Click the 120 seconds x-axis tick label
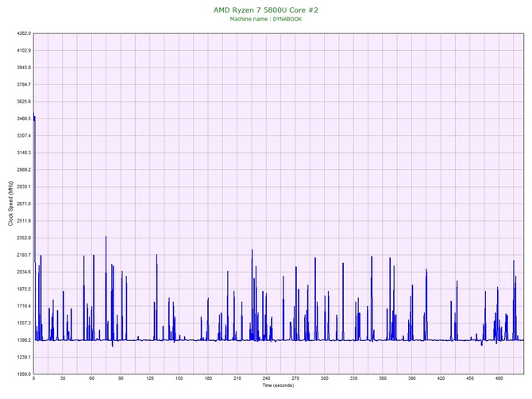The width and height of the screenshot is (532, 399). [x=150, y=378]
